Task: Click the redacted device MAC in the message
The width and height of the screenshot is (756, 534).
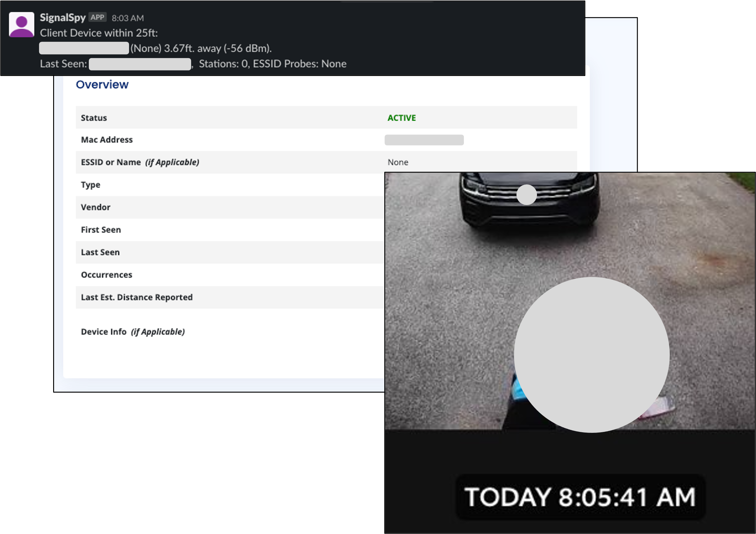Action: coord(84,48)
